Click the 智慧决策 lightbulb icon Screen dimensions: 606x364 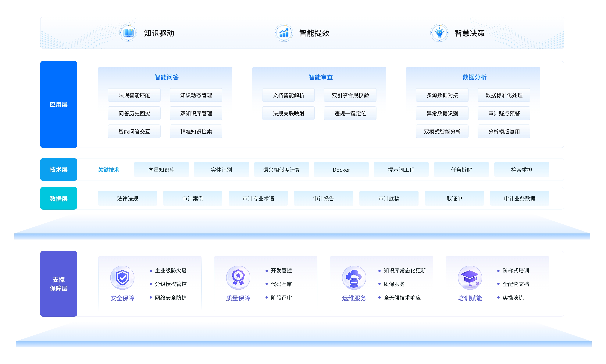[x=439, y=33]
